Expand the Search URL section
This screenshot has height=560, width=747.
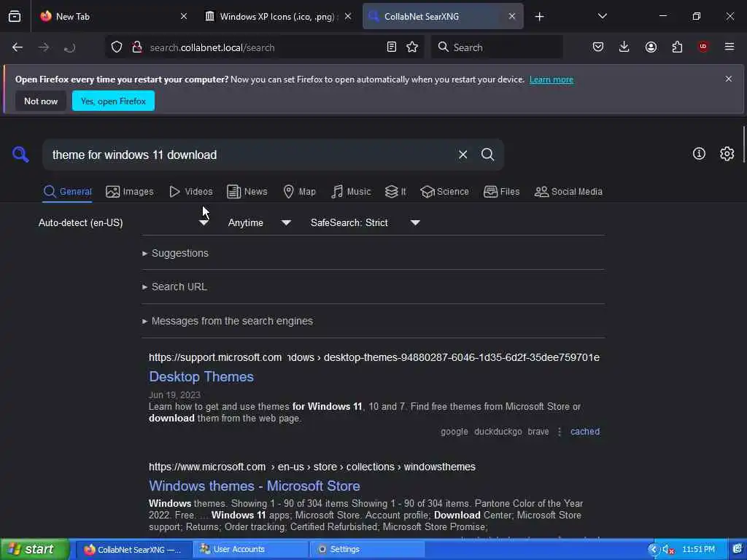pos(175,287)
